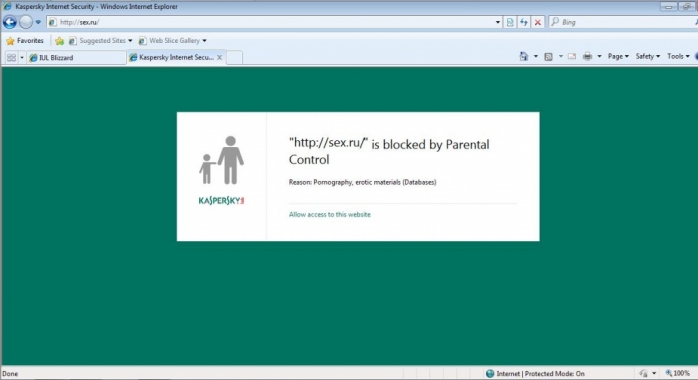Open a new blank tab

point(235,57)
